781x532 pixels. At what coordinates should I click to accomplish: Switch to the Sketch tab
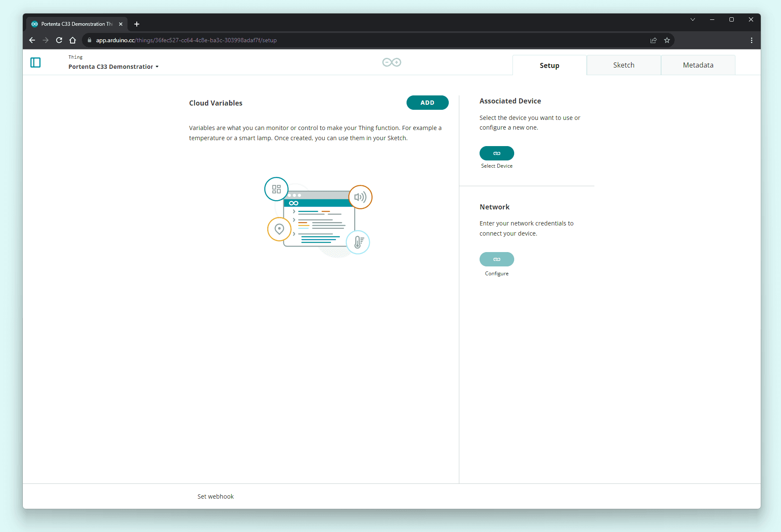[624, 65]
